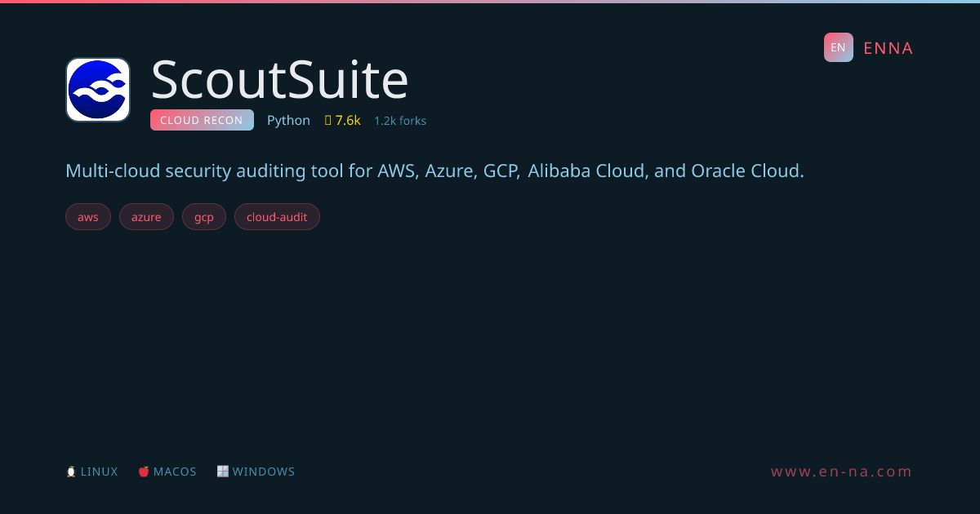Click the macOS apple icon

coord(144,472)
